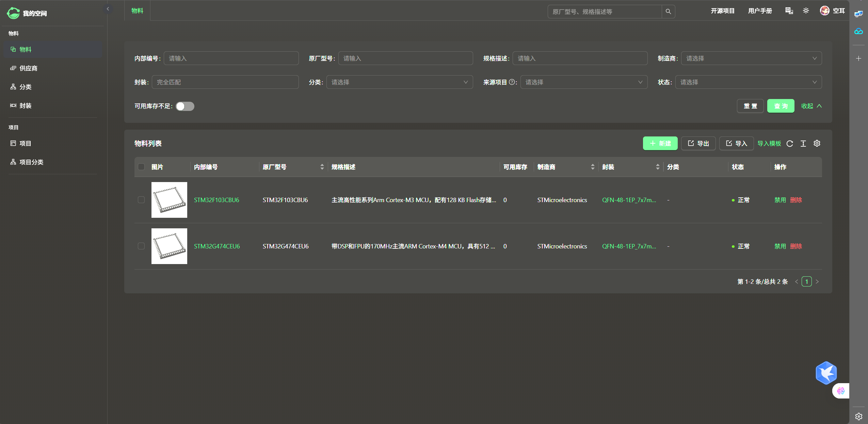Viewport: 868px width, 424px height.
Task: Open the 制造商 dropdown filter
Action: (x=751, y=58)
